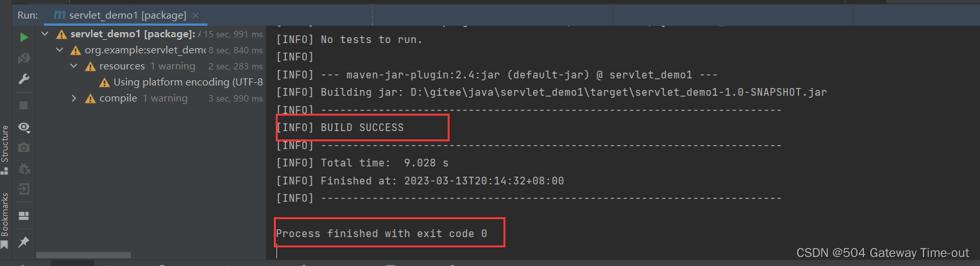980x266 pixels.
Task: Click the Restore Layout icon
Action: click(x=24, y=215)
